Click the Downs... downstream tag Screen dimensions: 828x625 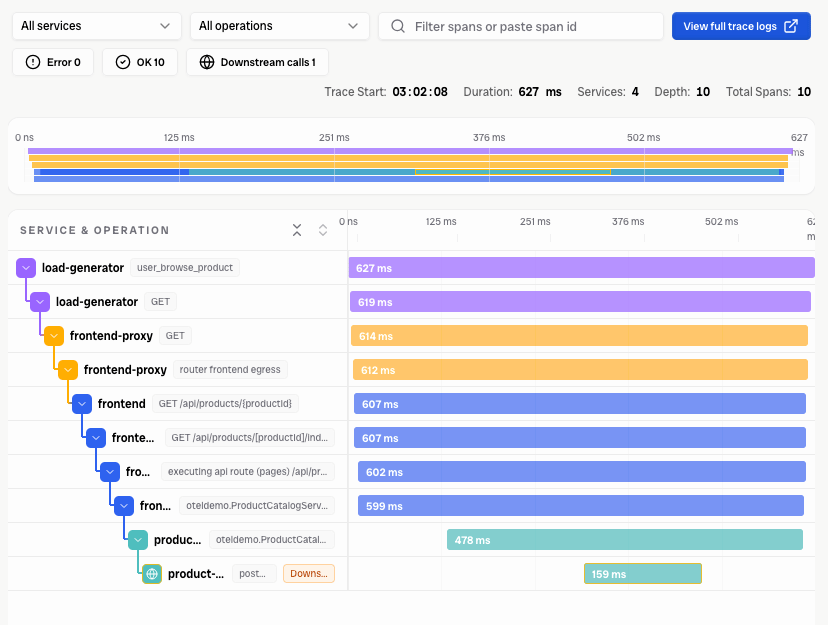click(309, 573)
